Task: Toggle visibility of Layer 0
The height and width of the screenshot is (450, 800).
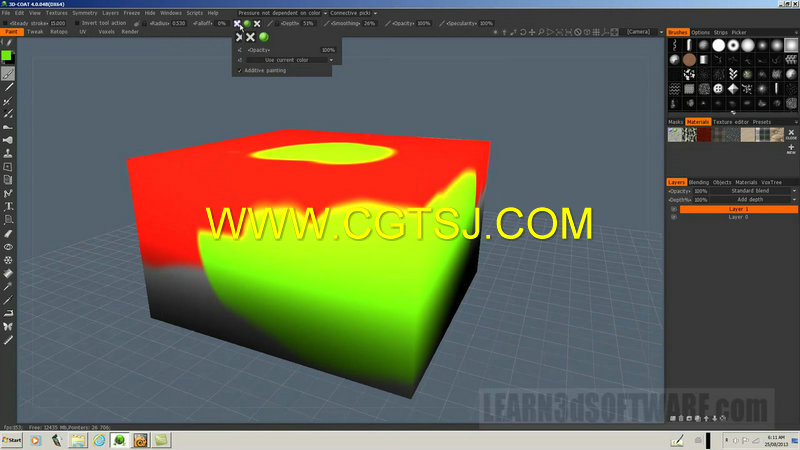Action: tap(673, 217)
